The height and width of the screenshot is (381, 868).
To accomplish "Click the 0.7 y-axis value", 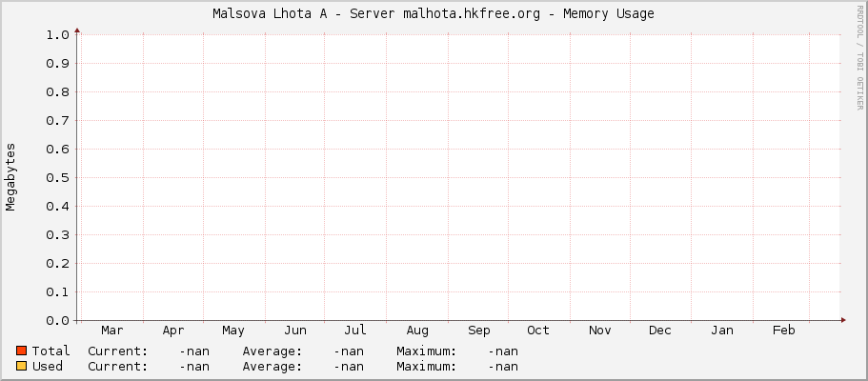I will (57, 121).
